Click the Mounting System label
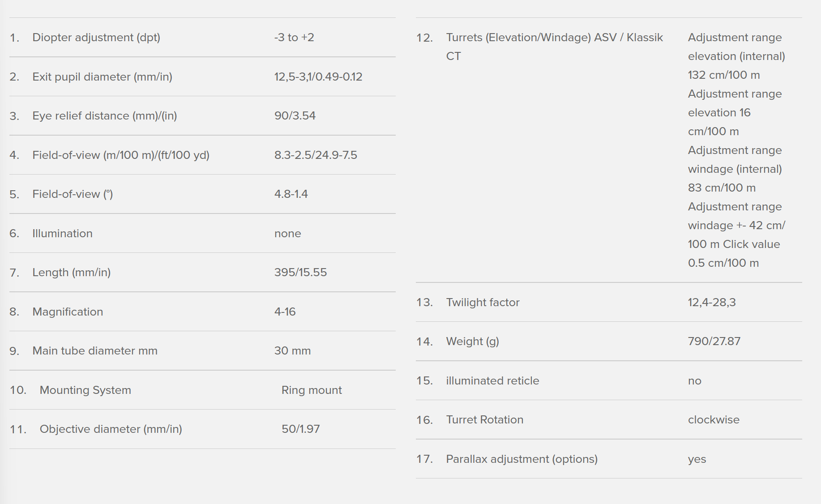The image size is (821, 504). pos(85,390)
